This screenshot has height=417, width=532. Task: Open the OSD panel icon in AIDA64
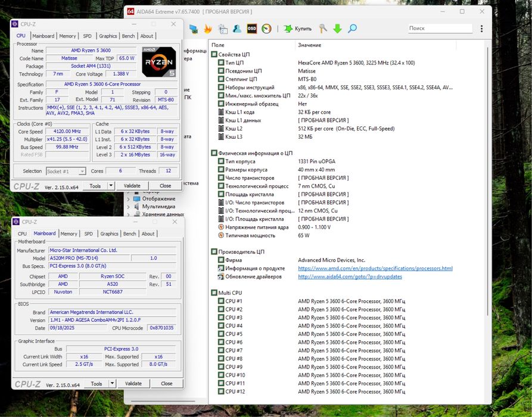click(x=252, y=29)
